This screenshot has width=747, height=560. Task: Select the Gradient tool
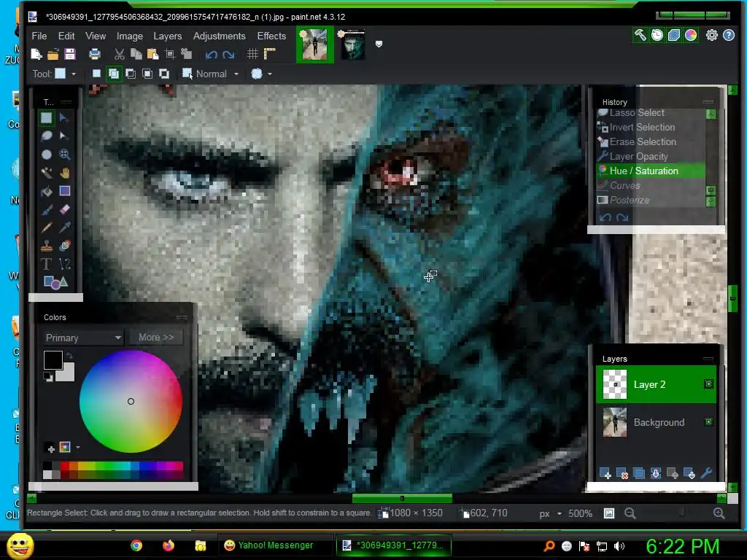point(64,191)
